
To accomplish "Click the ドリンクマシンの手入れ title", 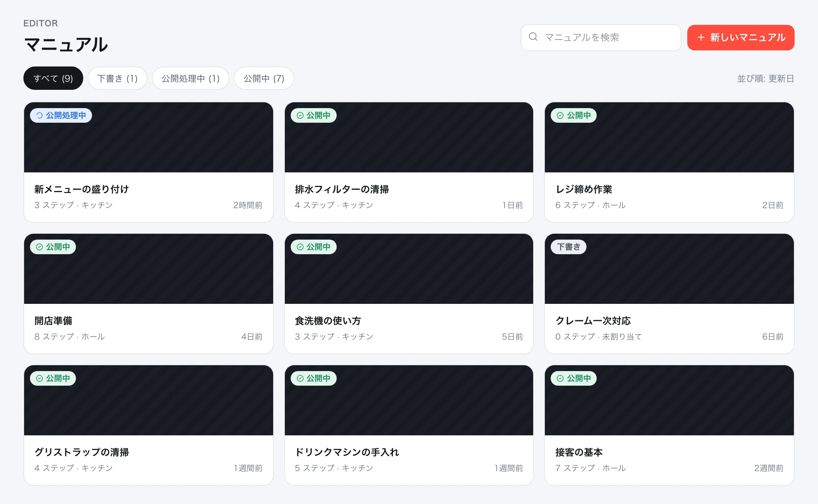I will point(347,452).
